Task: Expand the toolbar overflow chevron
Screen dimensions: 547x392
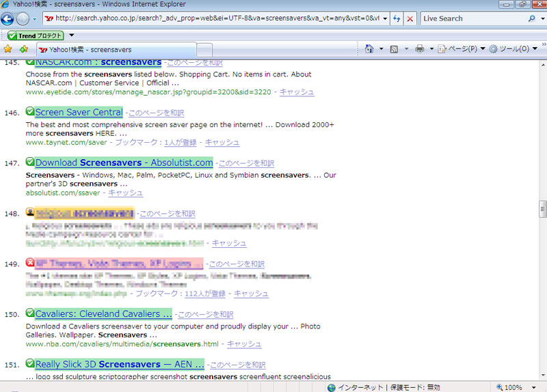Action: point(544,44)
